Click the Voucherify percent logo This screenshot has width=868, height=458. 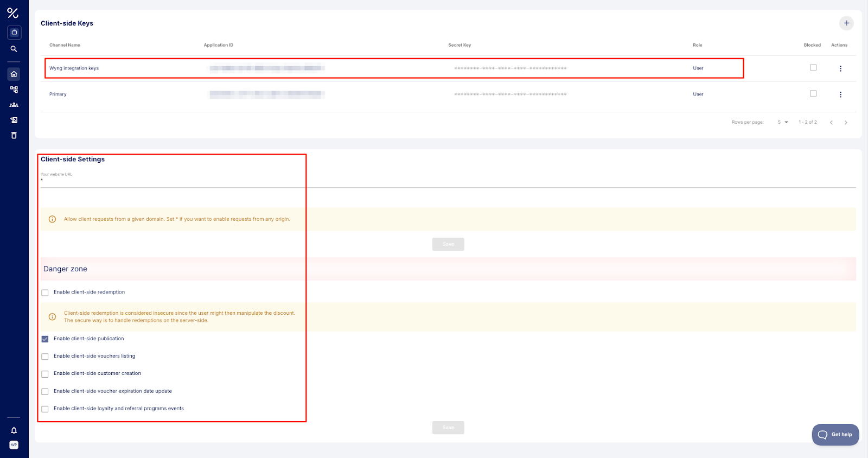13,12
